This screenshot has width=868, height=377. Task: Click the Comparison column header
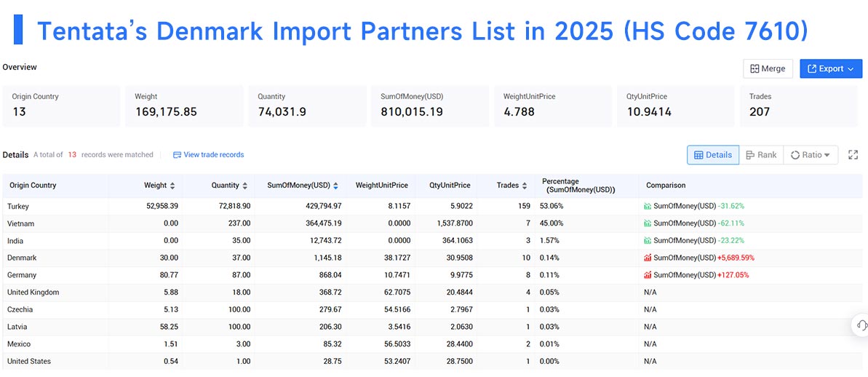(666, 186)
